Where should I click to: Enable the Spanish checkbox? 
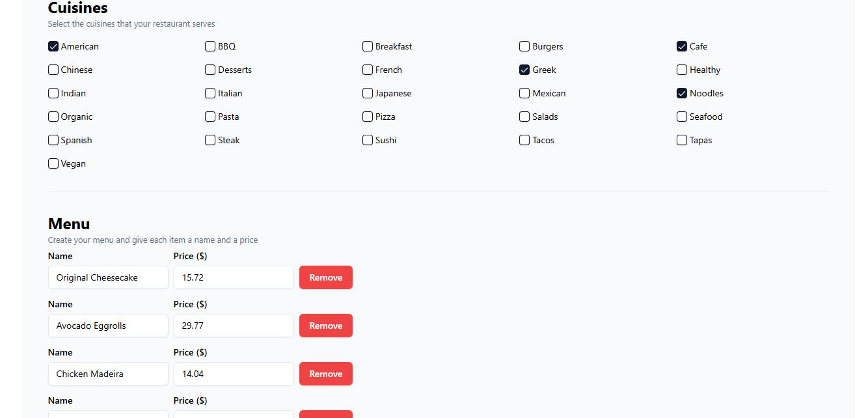click(53, 140)
